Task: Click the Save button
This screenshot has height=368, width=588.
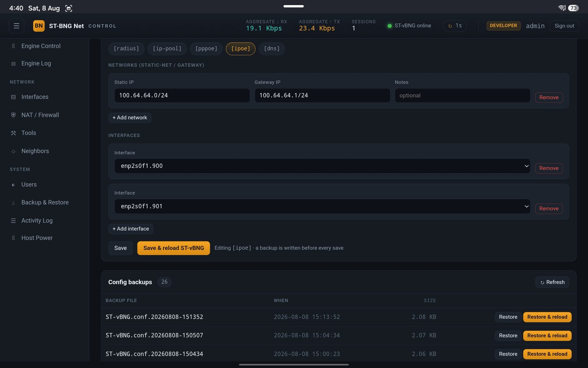Action: pyautogui.click(x=121, y=248)
